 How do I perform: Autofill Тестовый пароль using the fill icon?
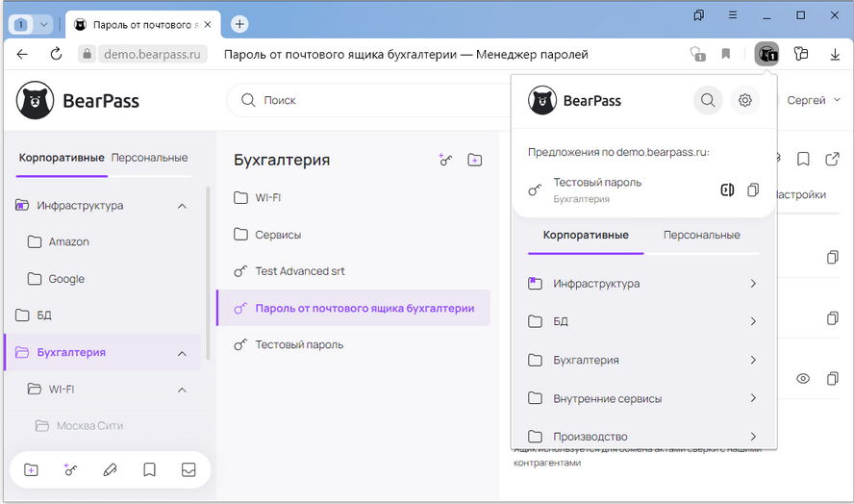click(x=727, y=189)
